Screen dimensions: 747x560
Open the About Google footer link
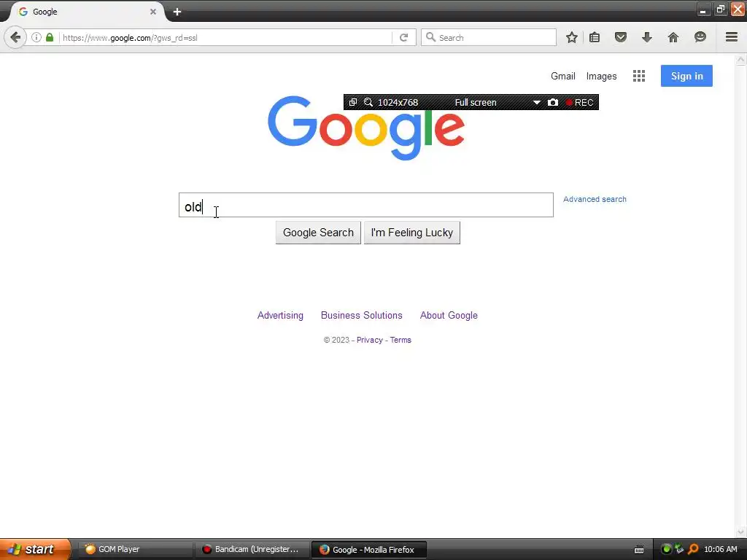(x=449, y=315)
